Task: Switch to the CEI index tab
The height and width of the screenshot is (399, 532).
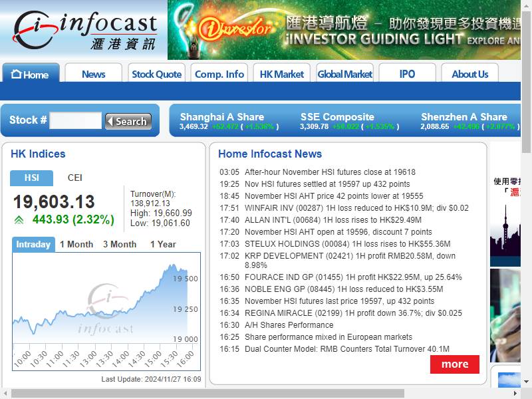Action: [x=75, y=178]
